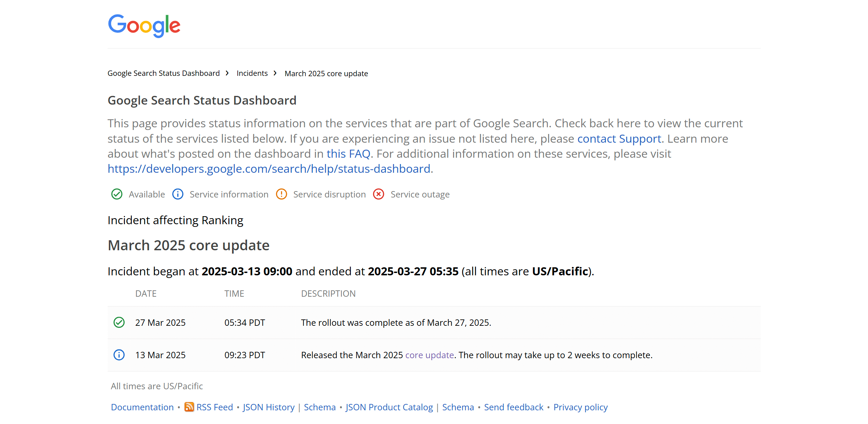868x424 pixels.
Task: Click the DESCRIPTION column header
Action: (x=328, y=293)
